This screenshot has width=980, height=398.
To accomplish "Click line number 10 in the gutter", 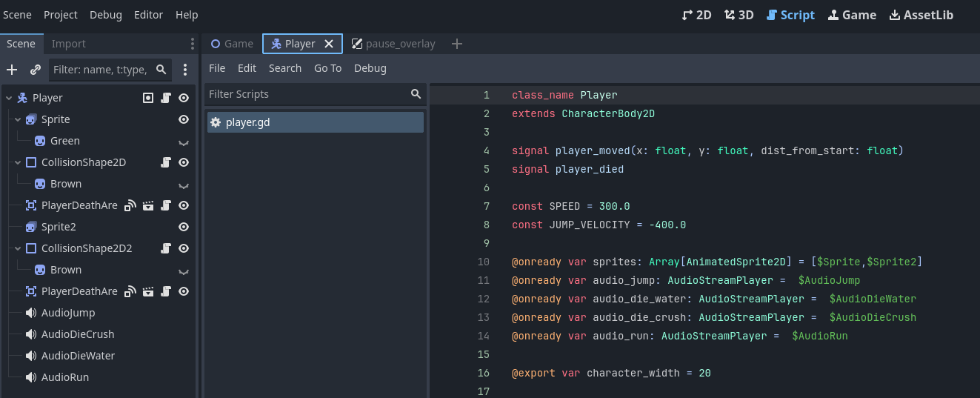I will click(x=484, y=262).
